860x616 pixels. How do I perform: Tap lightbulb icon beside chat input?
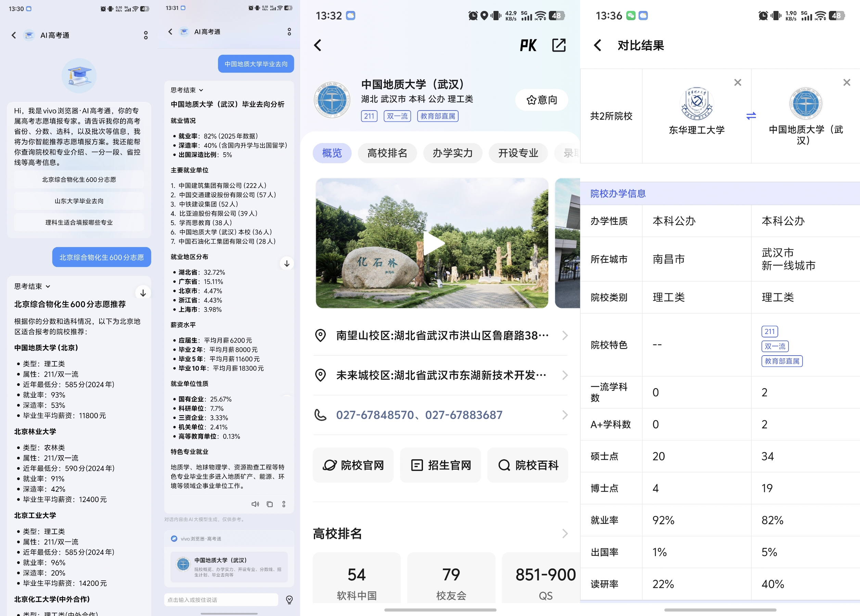click(x=289, y=599)
